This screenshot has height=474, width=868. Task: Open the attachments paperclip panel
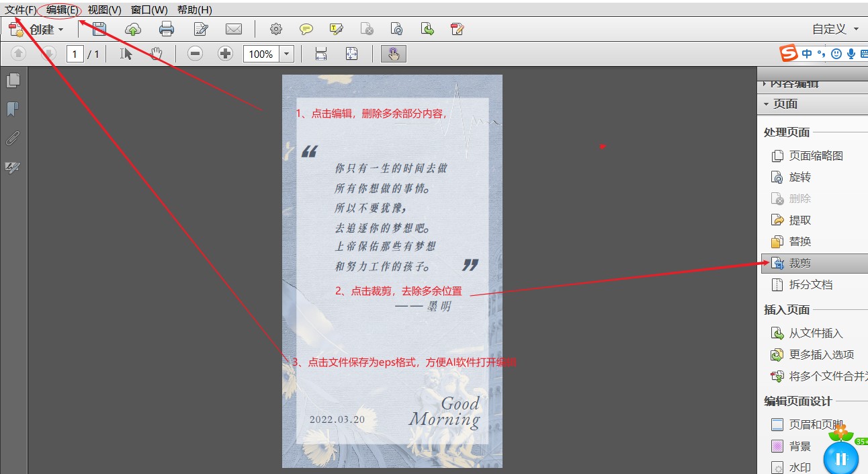click(x=13, y=139)
